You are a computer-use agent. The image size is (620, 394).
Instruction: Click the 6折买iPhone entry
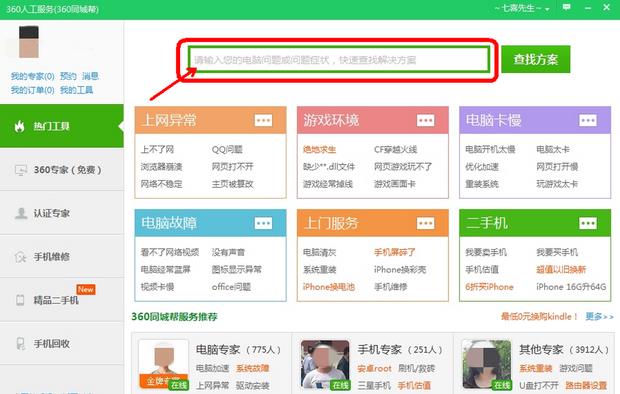[x=489, y=287]
